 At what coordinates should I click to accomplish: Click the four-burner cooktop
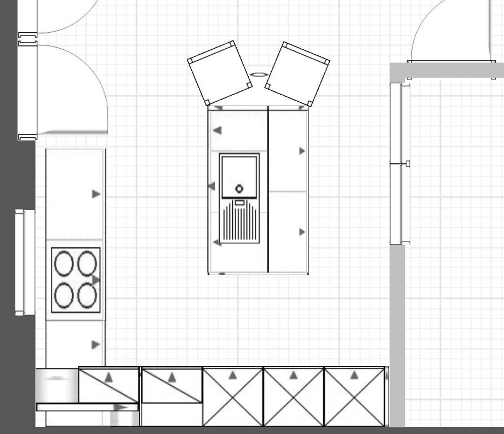coord(76,280)
